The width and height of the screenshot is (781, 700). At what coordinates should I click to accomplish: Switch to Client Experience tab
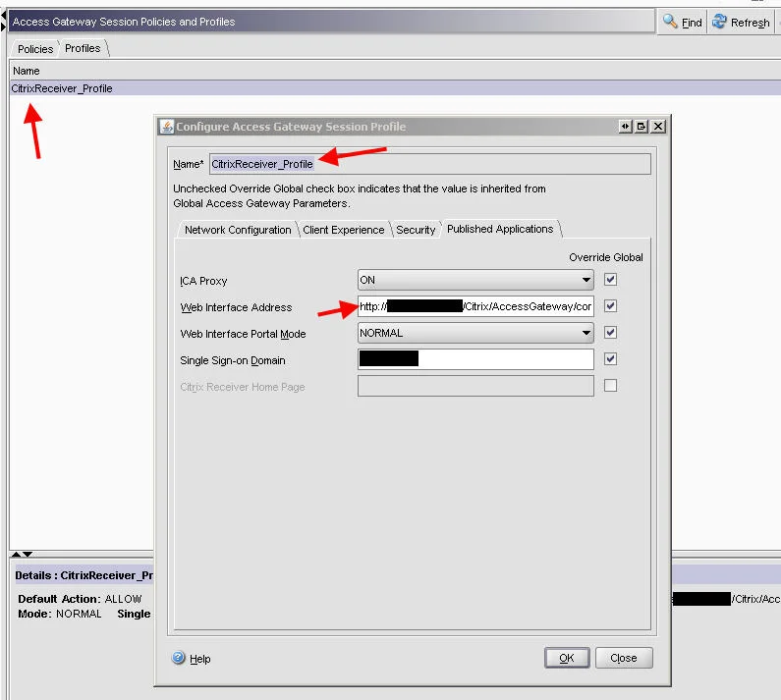pyautogui.click(x=343, y=230)
